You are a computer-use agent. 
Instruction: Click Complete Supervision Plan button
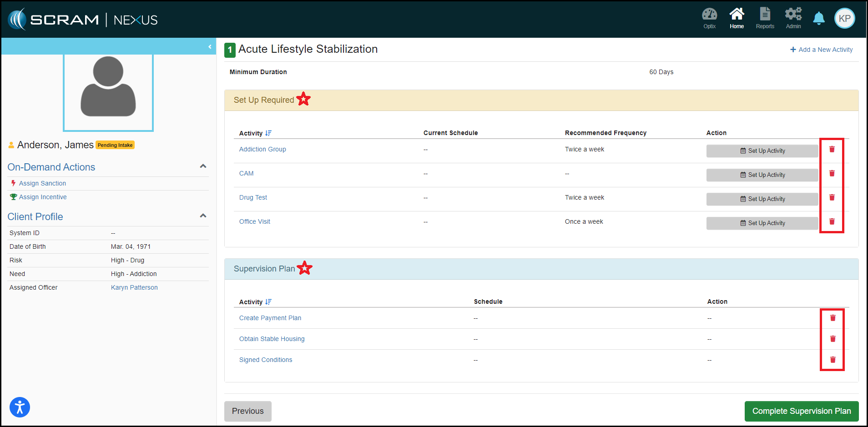coord(801,411)
